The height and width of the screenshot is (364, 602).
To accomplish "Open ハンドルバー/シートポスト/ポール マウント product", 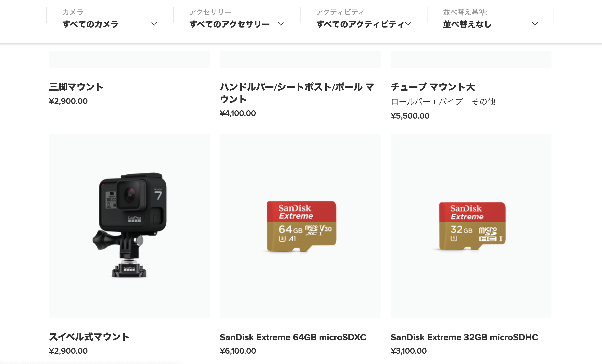I will (x=297, y=93).
